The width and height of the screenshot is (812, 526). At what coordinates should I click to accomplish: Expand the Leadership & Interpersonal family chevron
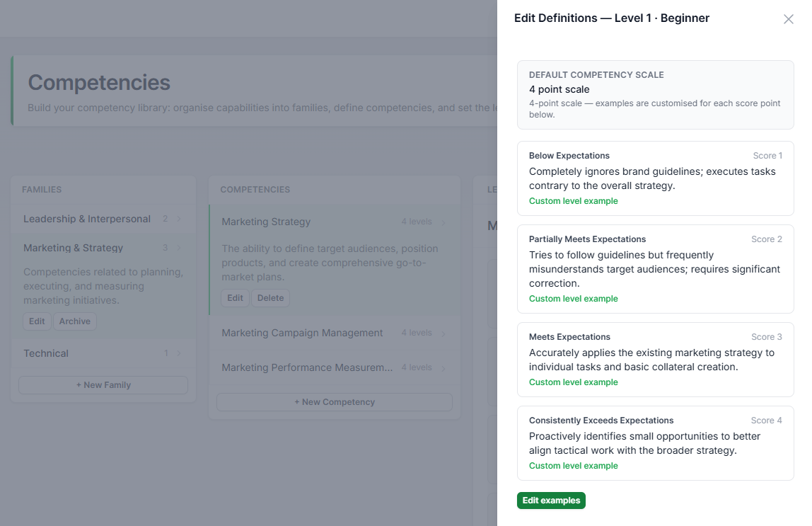click(x=179, y=219)
